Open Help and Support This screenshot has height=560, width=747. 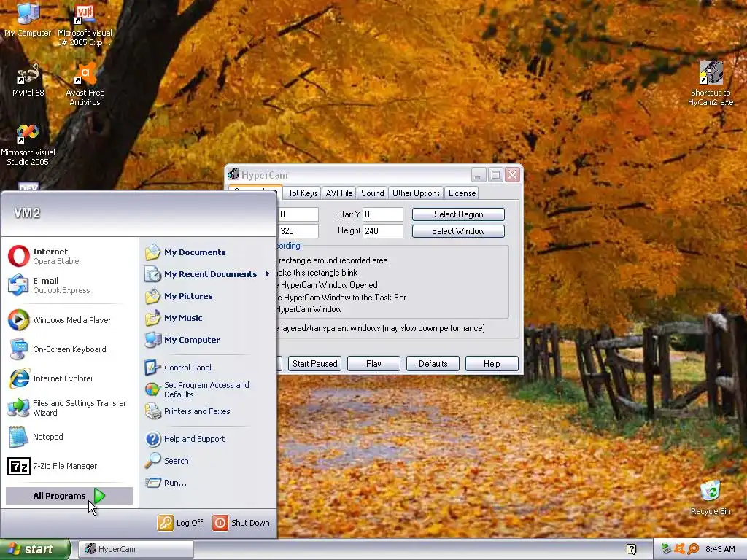[x=208, y=439]
